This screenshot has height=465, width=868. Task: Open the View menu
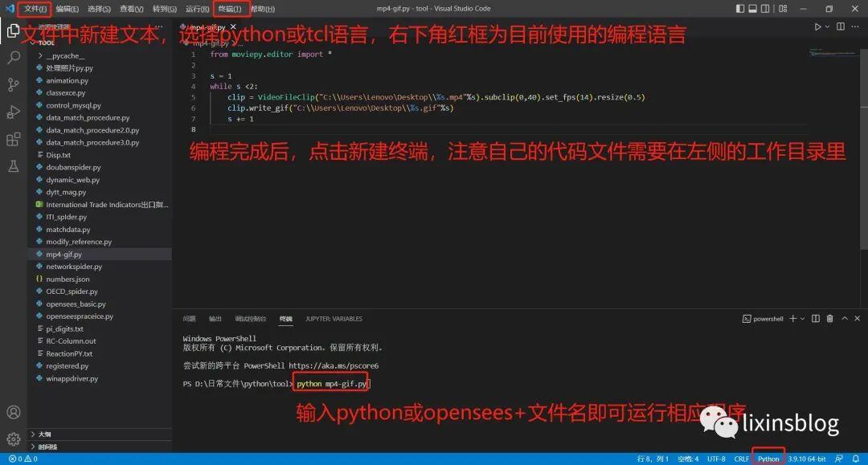131,9
